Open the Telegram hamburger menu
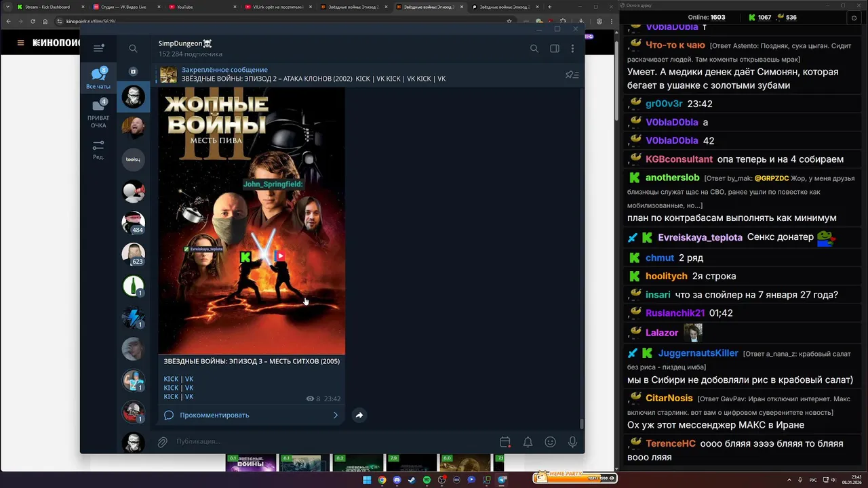This screenshot has width=868, height=488. [x=98, y=48]
